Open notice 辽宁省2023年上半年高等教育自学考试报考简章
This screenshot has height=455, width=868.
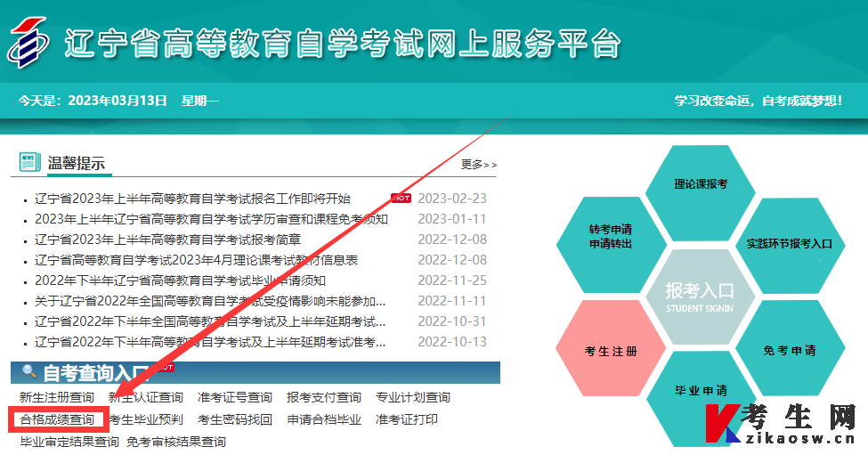click(x=167, y=240)
